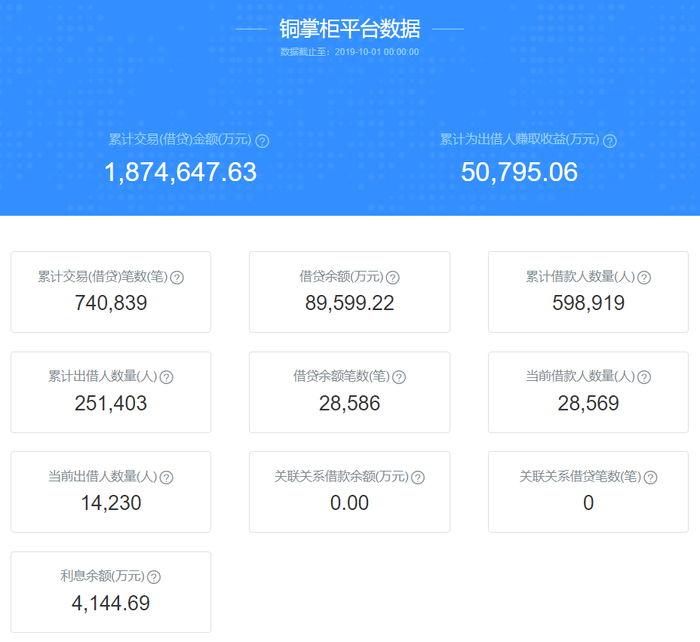Select the value 1,874,647.63
The image size is (700, 642).
tap(180, 172)
